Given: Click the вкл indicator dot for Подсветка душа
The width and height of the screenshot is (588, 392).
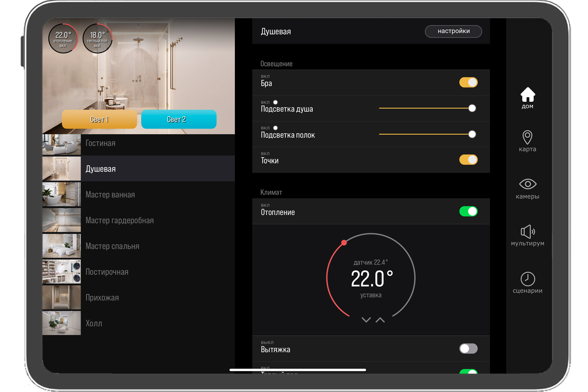Looking at the screenshot, I should click(x=275, y=102).
